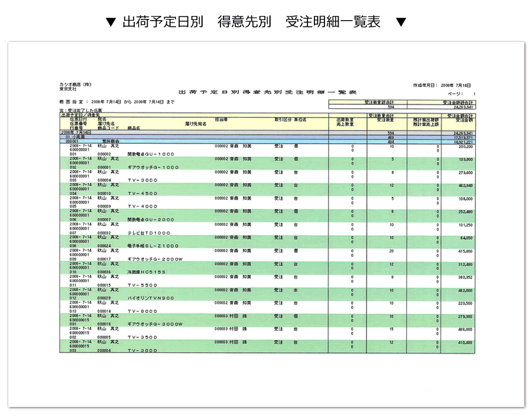Click the order amount 462,840
The width and height of the screenshot is (532, 417).
click(465, 186)
